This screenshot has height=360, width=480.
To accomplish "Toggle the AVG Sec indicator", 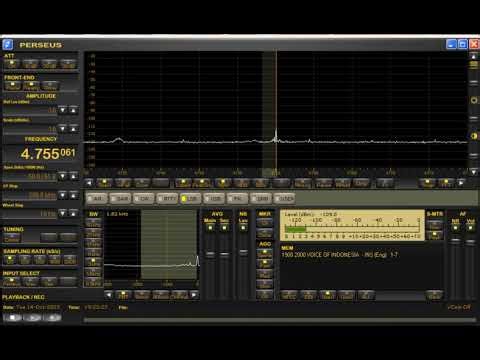I will [224, 228].
